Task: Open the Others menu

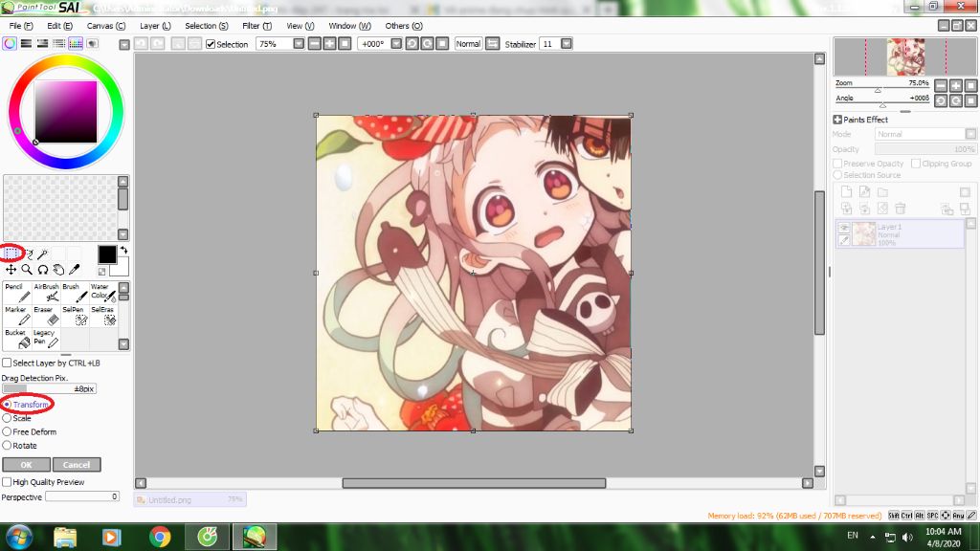Action: pyautogui.click(x=403, y=26)
